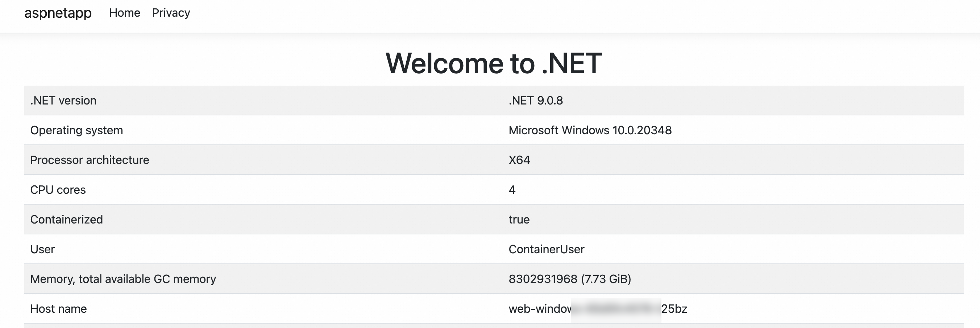The width and height of the screenshot is (980, 328).
Task: Click the Operating system label
Action: [76, 130]
